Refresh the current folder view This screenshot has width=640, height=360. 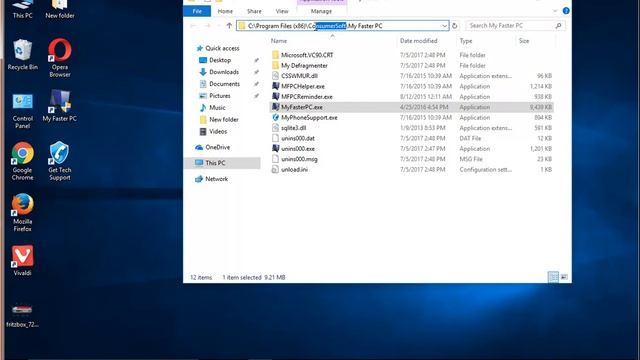click(x=455, y=26)
